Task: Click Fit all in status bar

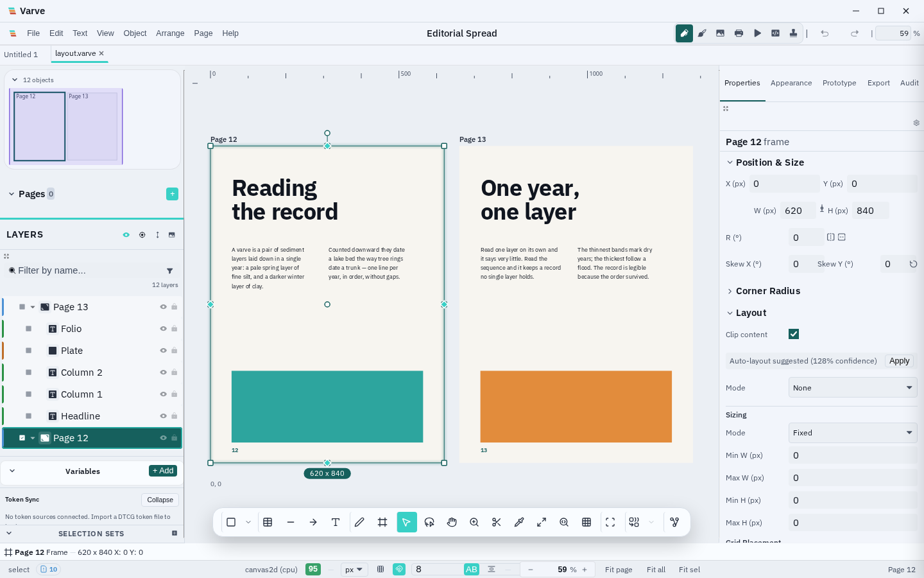Action: 656,570
